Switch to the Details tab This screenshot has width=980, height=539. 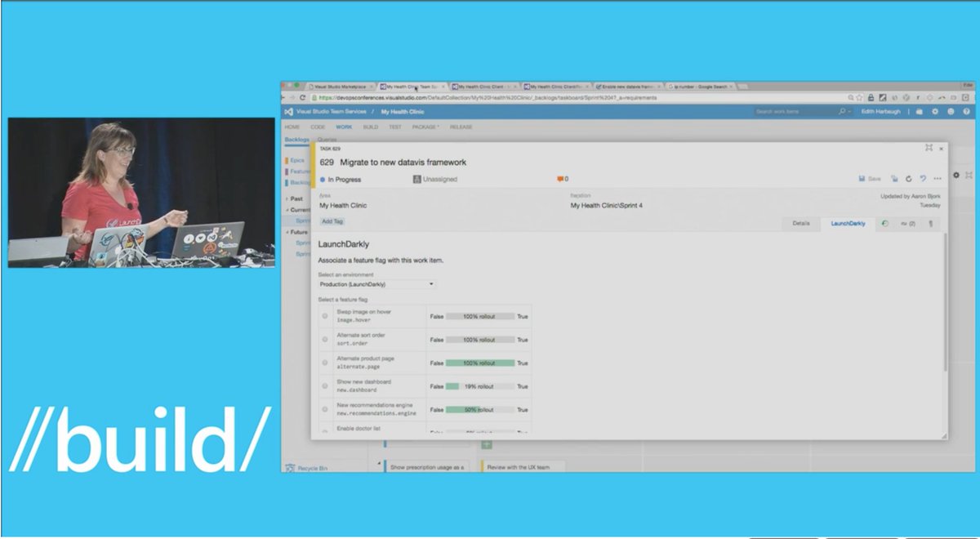(x=801, y=223)
